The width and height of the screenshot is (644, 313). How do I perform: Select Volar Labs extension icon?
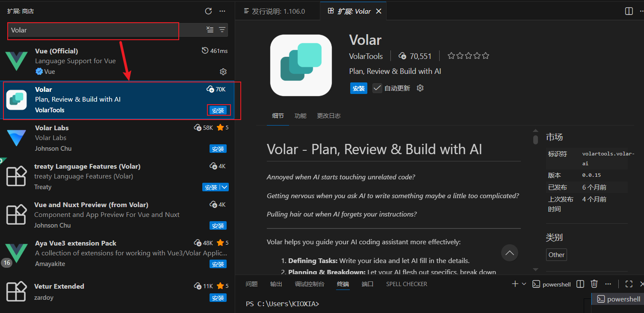pos(17,138)
